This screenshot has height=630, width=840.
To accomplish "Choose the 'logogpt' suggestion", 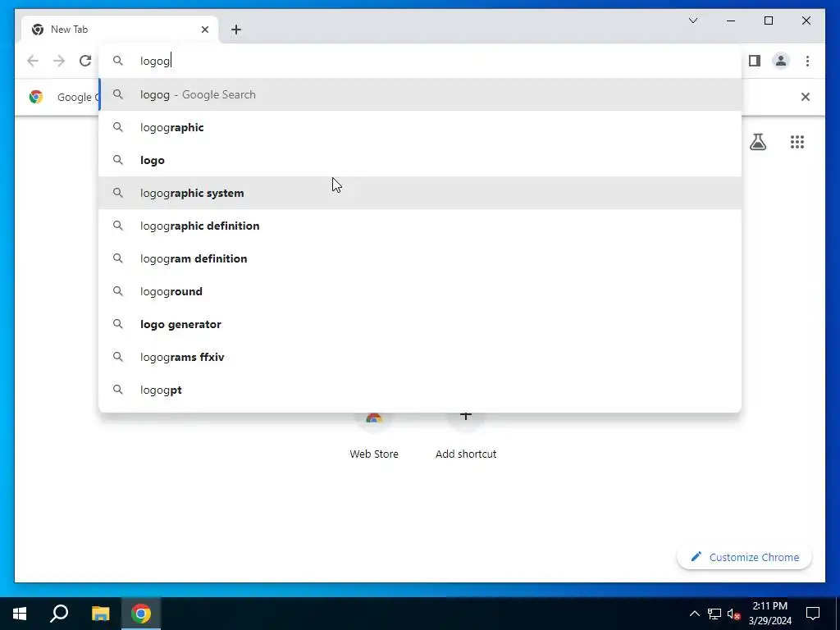I will [x=420, y=390].
